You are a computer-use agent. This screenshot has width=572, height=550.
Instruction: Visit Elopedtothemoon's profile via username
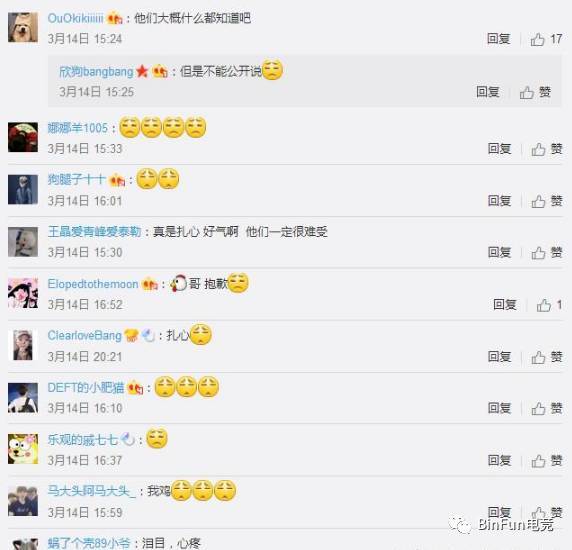click(93, 284)
